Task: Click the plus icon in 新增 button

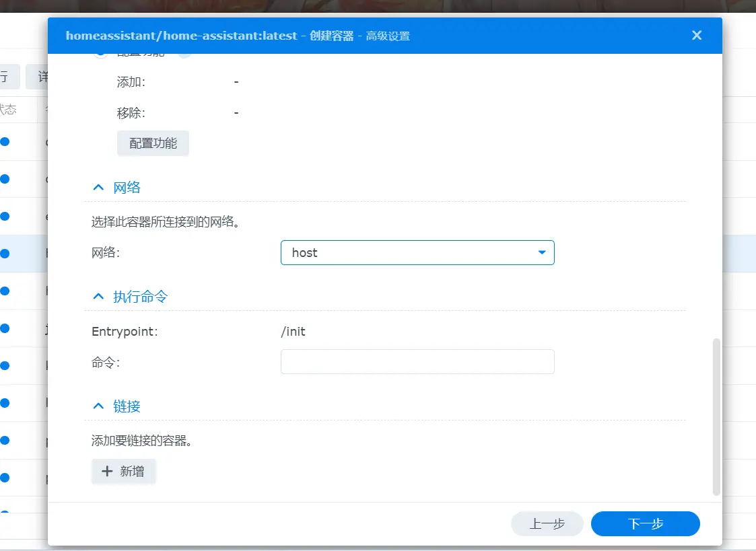Action: coord(107,471)
